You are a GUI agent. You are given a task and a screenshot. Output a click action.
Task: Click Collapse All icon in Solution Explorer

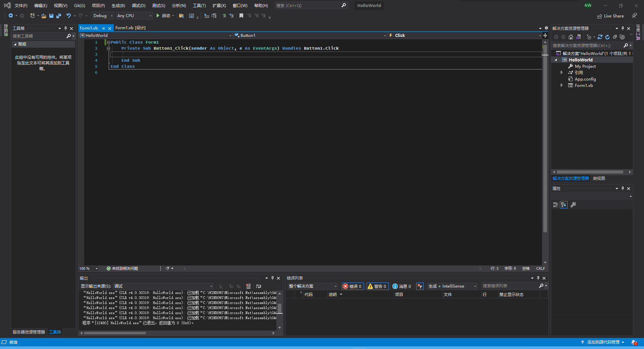(615, 37)
